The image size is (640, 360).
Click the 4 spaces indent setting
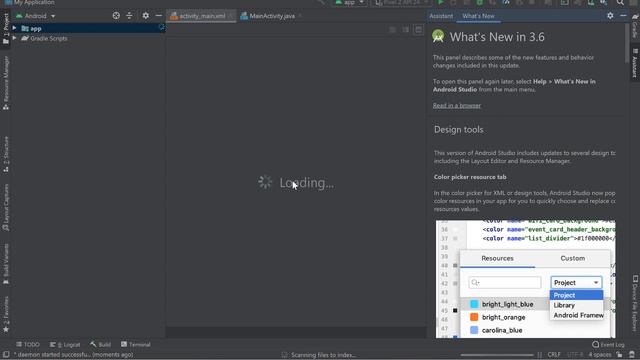click(x=600, y=354)
